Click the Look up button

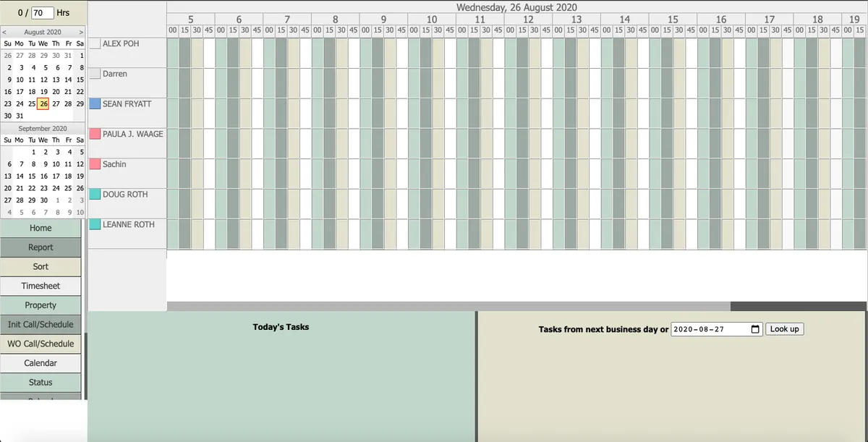(784, 329)
